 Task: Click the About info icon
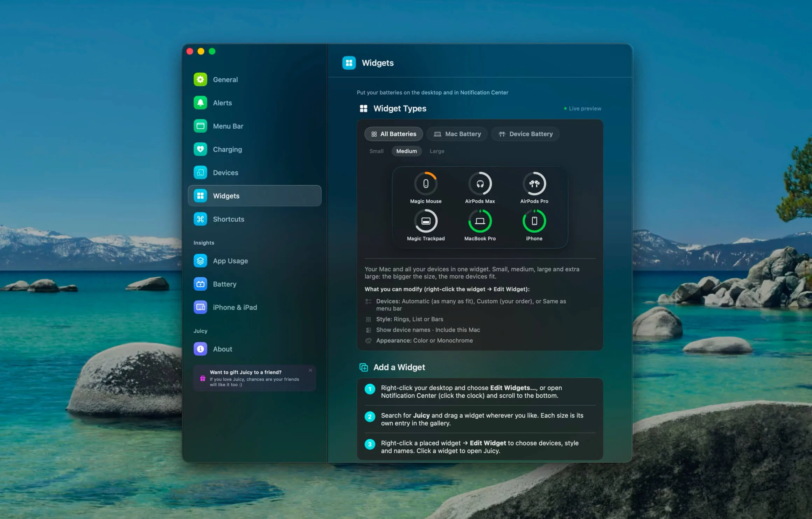pos(200,349)
